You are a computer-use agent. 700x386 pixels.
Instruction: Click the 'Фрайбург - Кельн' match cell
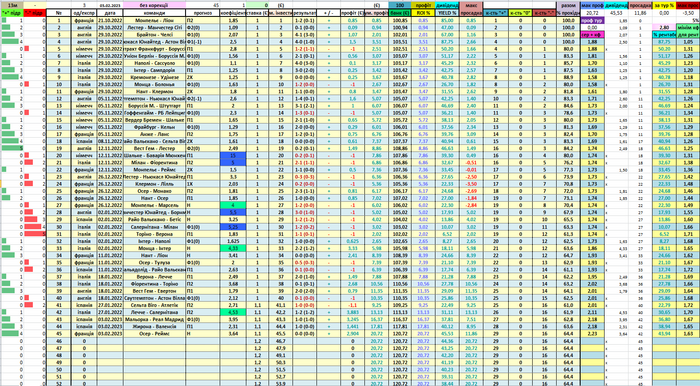(154, 127)
